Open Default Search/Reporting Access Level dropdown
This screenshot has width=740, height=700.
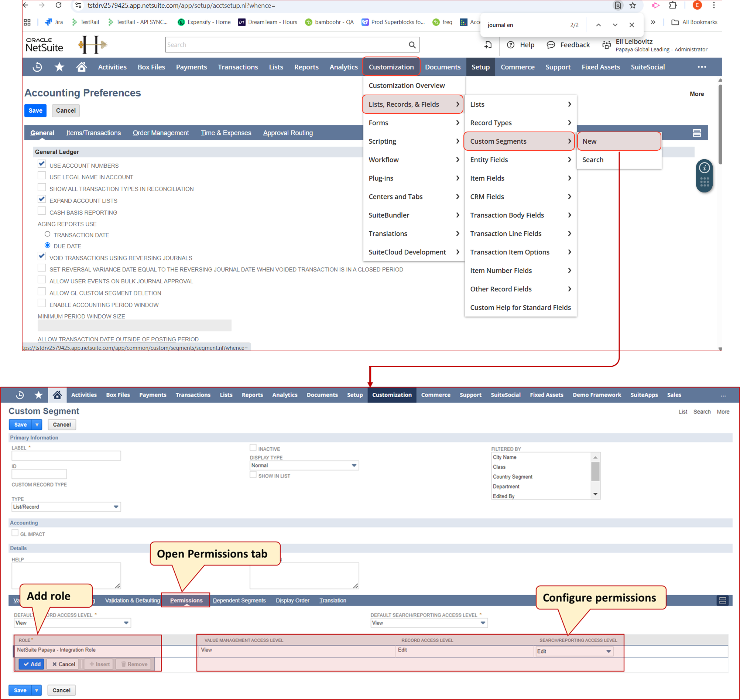(429, 623)
